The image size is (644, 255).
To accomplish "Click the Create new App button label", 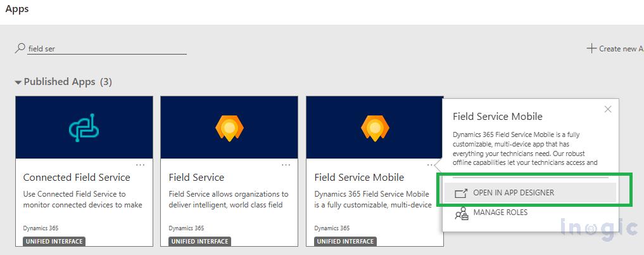I will [621, 49].
